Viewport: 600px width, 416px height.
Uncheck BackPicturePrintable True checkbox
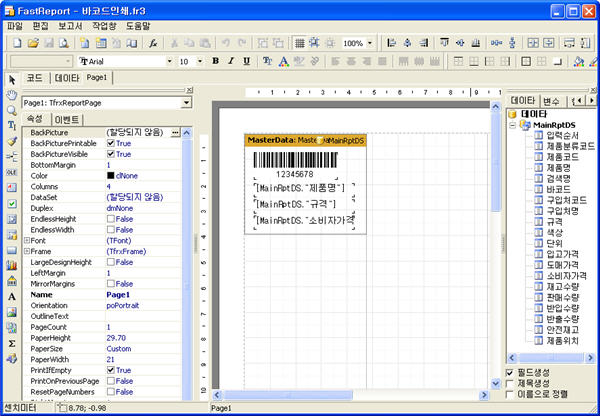111,143
